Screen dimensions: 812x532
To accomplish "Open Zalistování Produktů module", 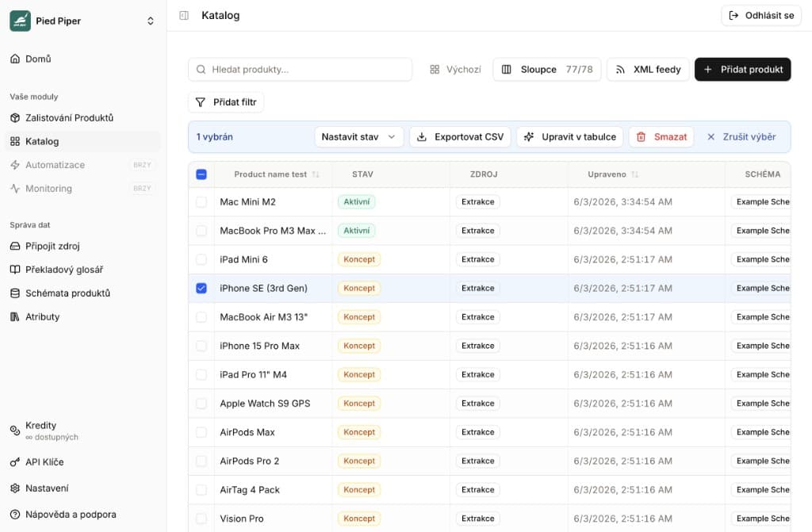I will coord(82,117).
